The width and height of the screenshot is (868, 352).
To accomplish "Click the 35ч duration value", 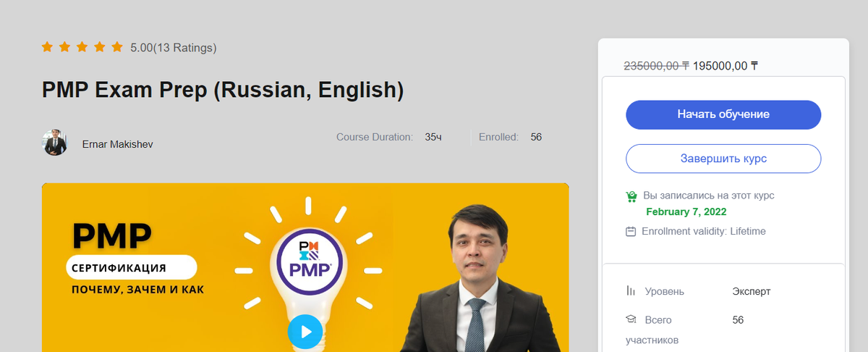I will pos(433,137).
